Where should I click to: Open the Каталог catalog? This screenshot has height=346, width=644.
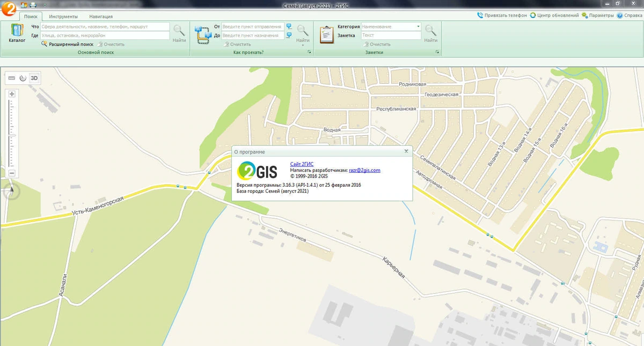point(17,33)
